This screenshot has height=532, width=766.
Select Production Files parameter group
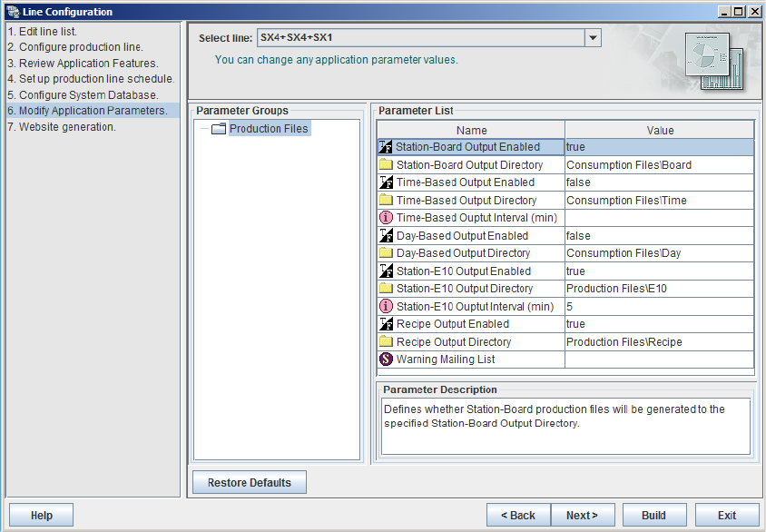269,129
